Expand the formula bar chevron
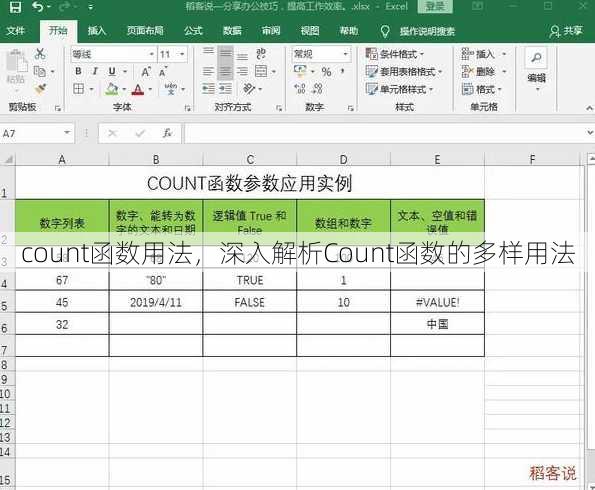Image resolution: width=595 pixels, height=490 pixels. pyautogui.click(x=590, y=133)
